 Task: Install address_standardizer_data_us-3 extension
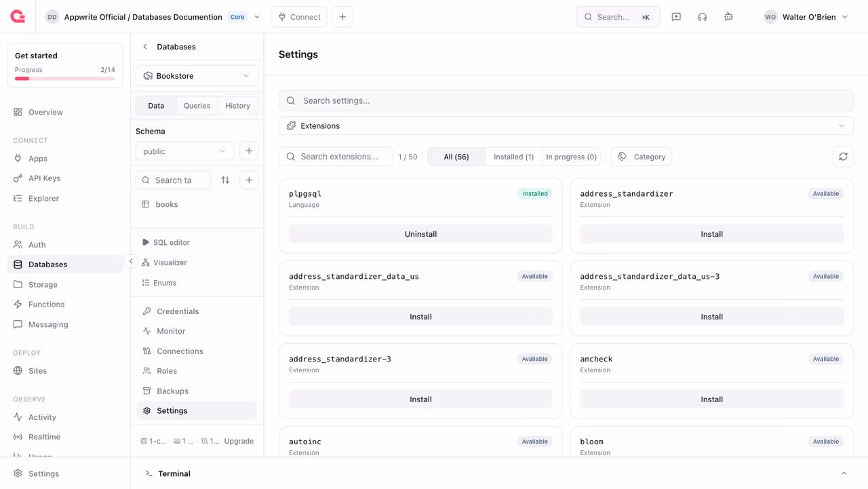pos(711,317)
